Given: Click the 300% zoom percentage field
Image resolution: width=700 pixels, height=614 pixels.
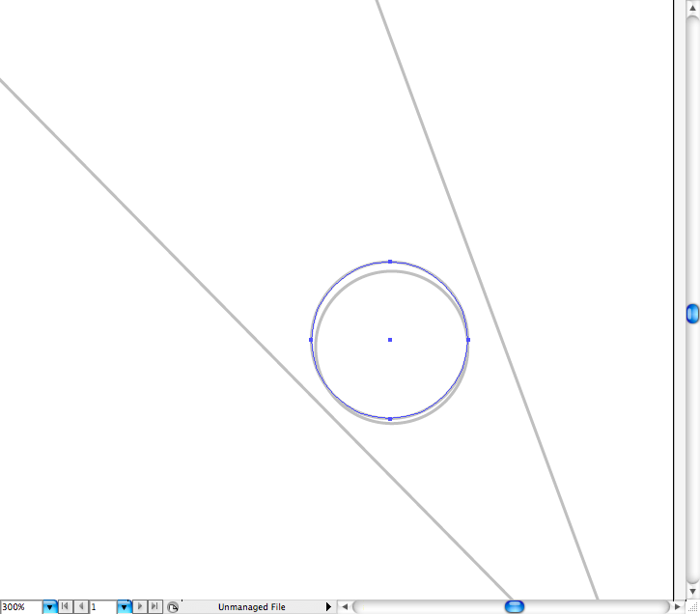Looking at the screenshot, I should 20,607.
